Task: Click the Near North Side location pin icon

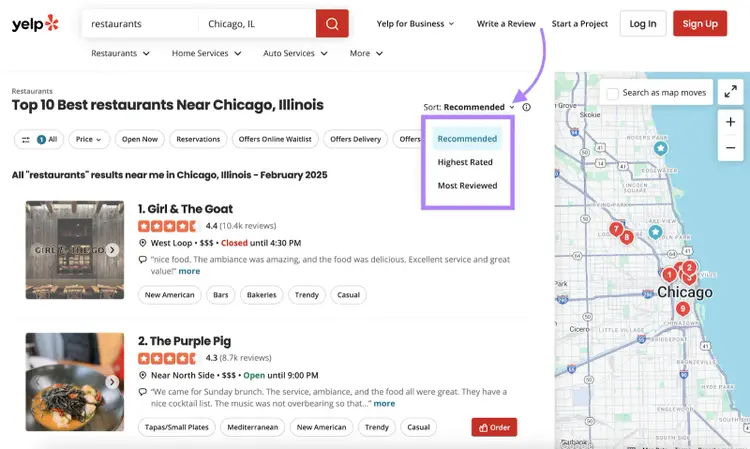Action: pyautogui.click(x=143, y=375)
